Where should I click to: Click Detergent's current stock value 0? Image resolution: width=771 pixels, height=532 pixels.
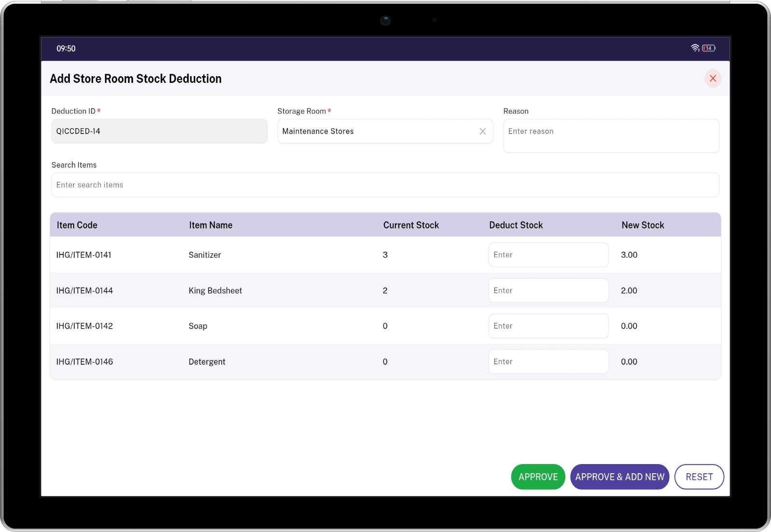[x=385, y=362]
